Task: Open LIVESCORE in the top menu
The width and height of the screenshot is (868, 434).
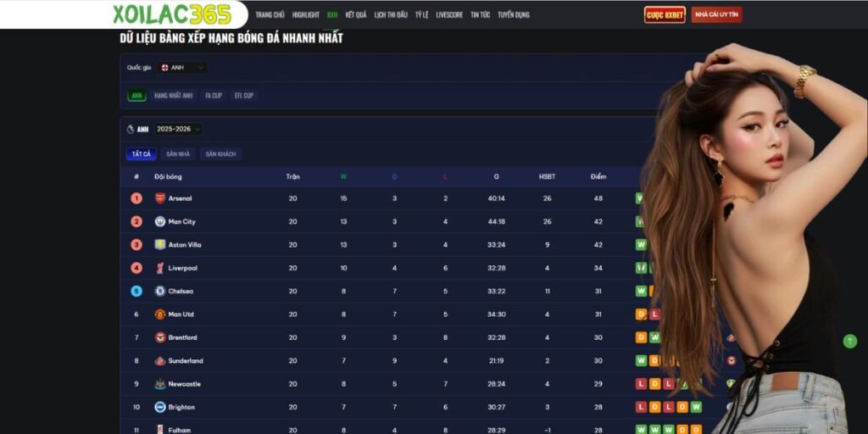Action: [449, 15]
